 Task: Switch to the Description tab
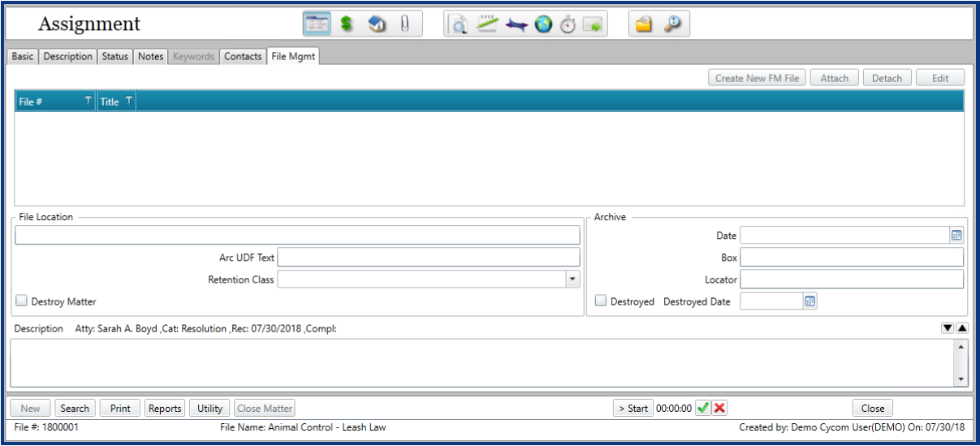click(68, 57)
